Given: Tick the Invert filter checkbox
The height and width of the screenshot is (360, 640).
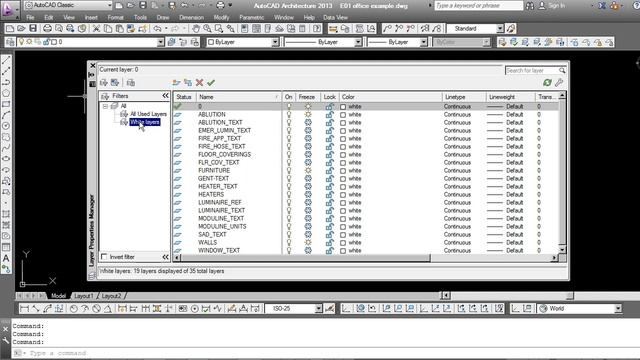Looking at the screenshot, I should (104, 257).
